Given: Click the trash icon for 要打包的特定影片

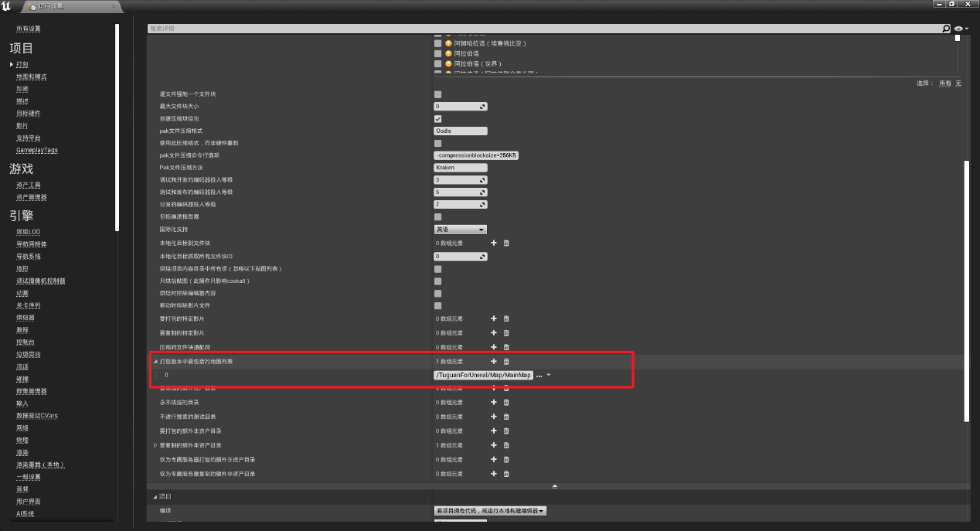Looking at the screenshot, I should click(x=506, y=318).
